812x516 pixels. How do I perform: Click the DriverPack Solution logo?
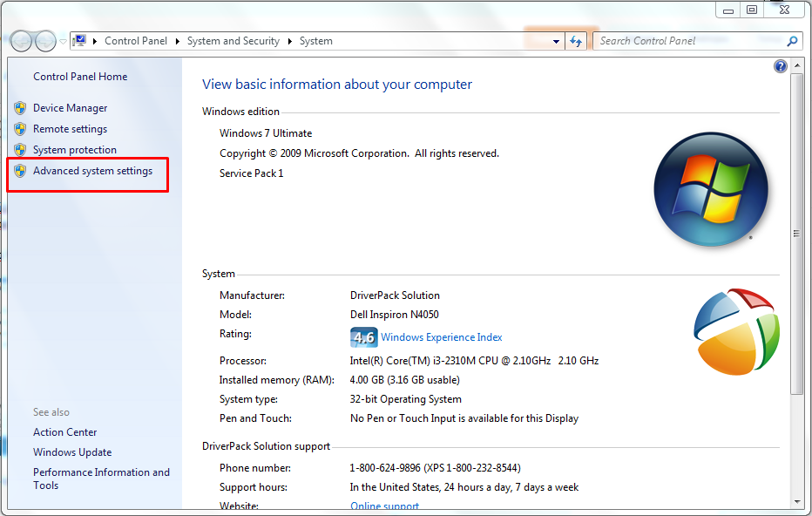click(736, 332)
